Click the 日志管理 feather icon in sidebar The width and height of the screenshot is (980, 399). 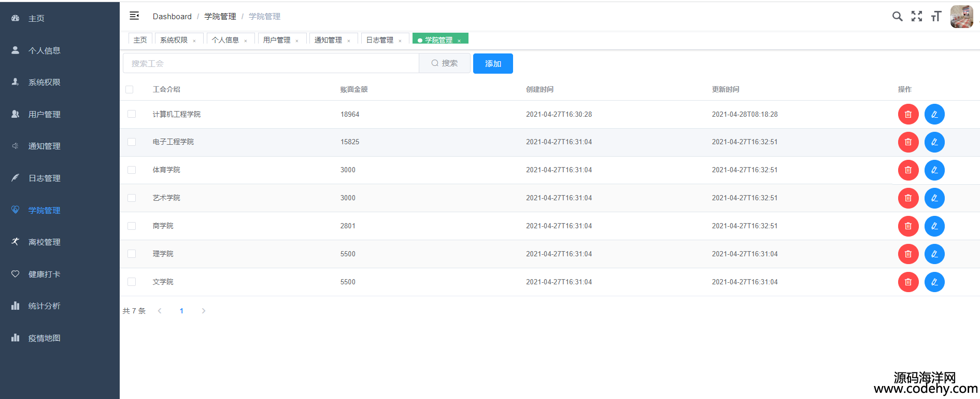[16, 178]
